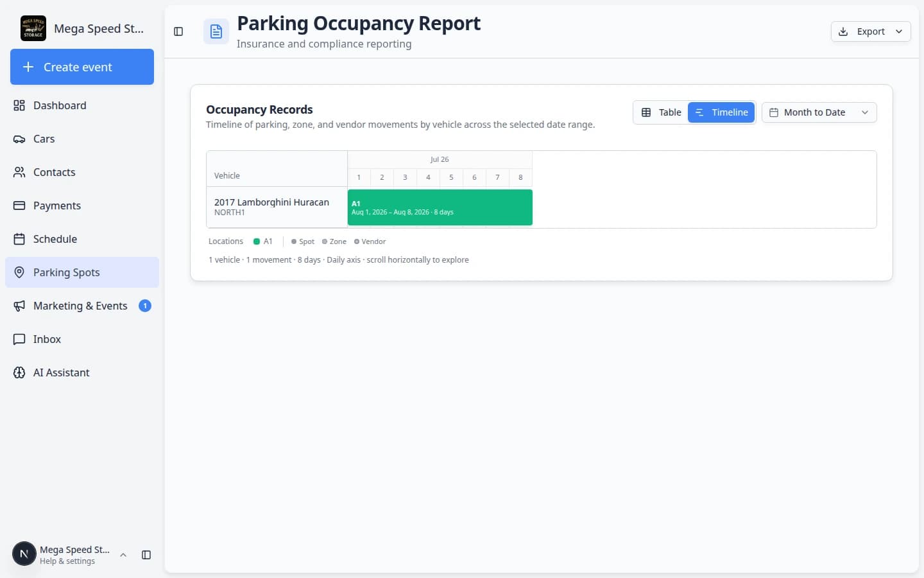
Task: Click the Occupancy Records heading
Action: [259, 109]
